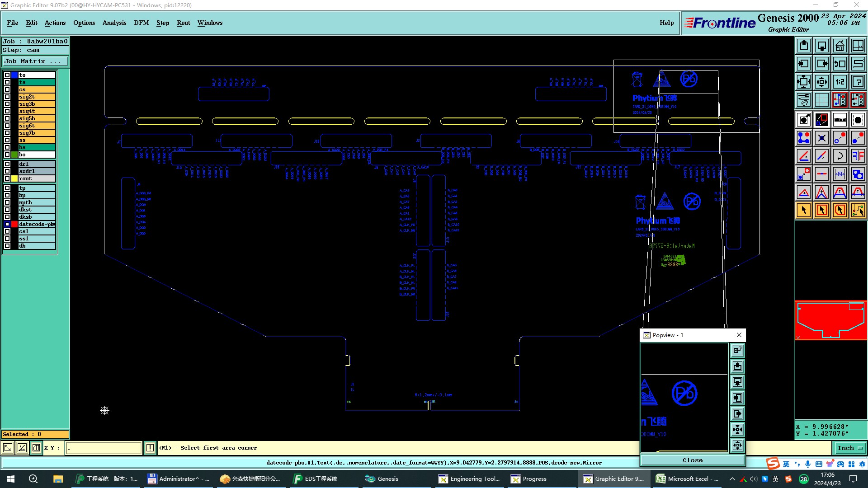The height and width of the screenshot is (488, 868).
Task: Open the question mark help icon
Action: click(x=858, y=82)
